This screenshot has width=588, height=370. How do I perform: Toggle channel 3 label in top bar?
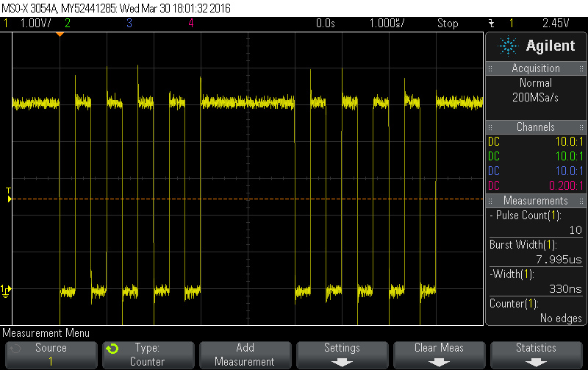click(x=129, y=23)
